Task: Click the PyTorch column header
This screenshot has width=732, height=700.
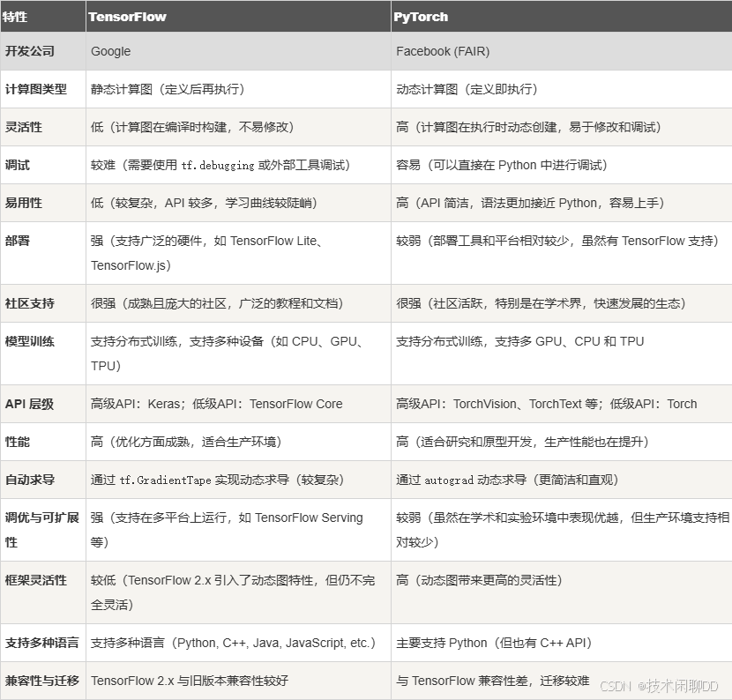Action: (562, 17)
